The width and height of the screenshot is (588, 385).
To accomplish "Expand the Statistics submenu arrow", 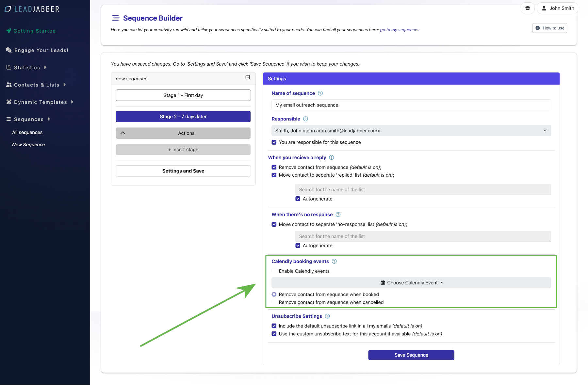I will click(45, 67).
